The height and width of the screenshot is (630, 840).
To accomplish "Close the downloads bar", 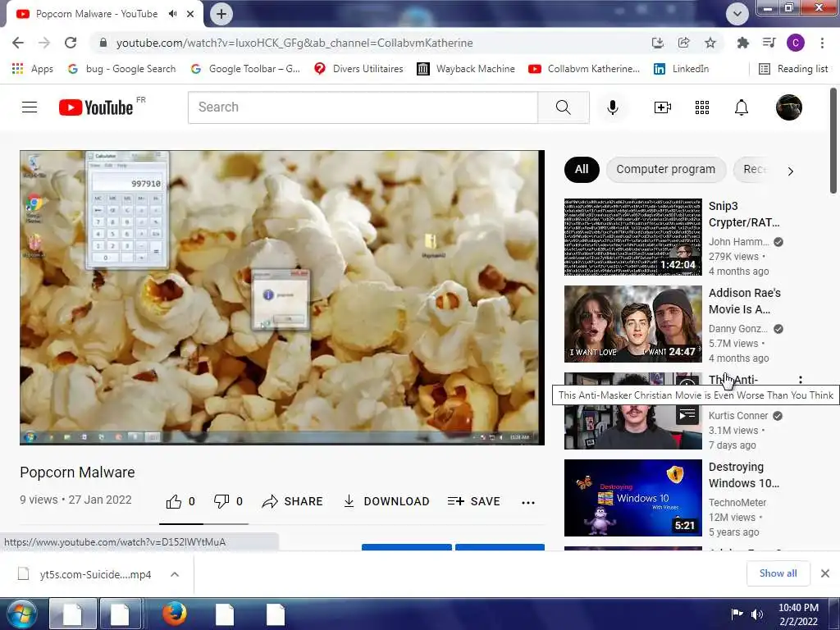I will pyautogui.click(x=825, y=573).
